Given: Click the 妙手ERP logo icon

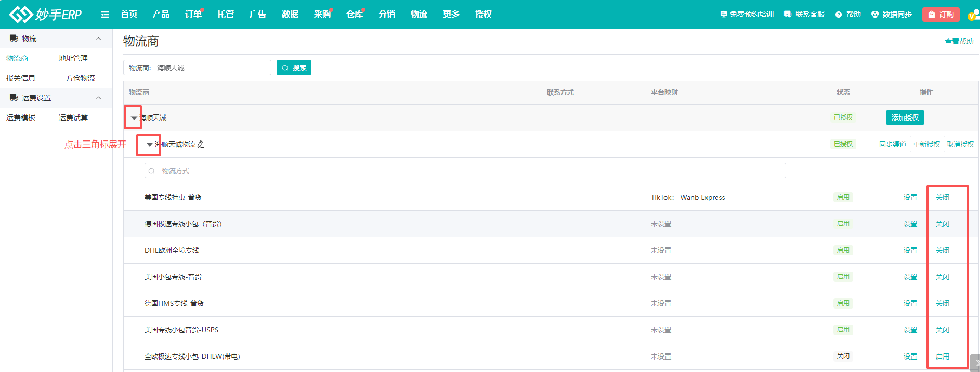Looking at the screenshot, I should [x=21, y=15].
